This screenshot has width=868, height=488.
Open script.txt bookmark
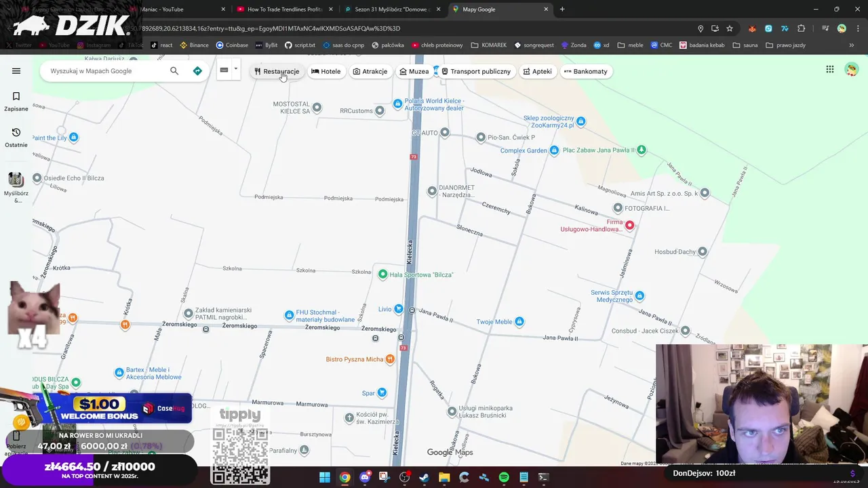(300, 45)
